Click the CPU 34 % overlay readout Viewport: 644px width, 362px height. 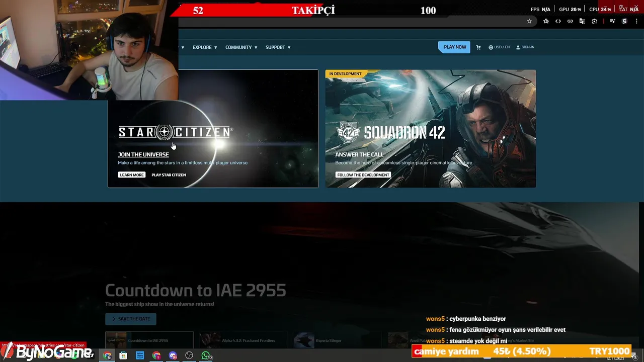(600, 10)
